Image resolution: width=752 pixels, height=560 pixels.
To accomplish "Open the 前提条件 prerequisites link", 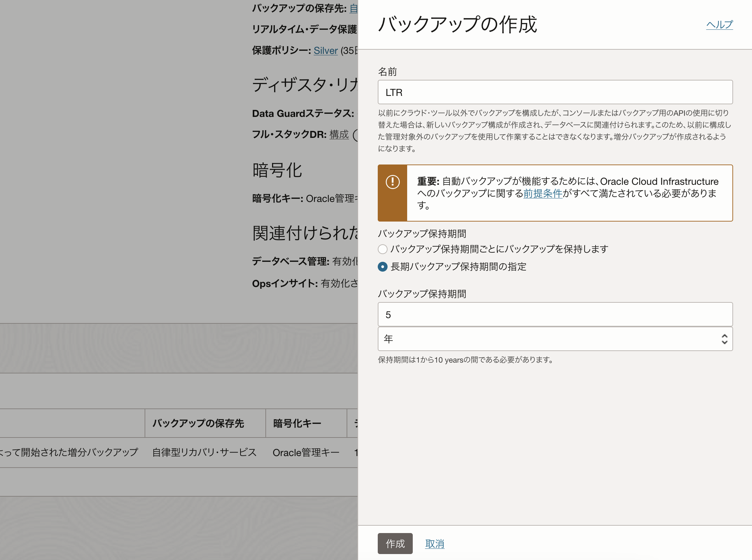I will 543,193.
